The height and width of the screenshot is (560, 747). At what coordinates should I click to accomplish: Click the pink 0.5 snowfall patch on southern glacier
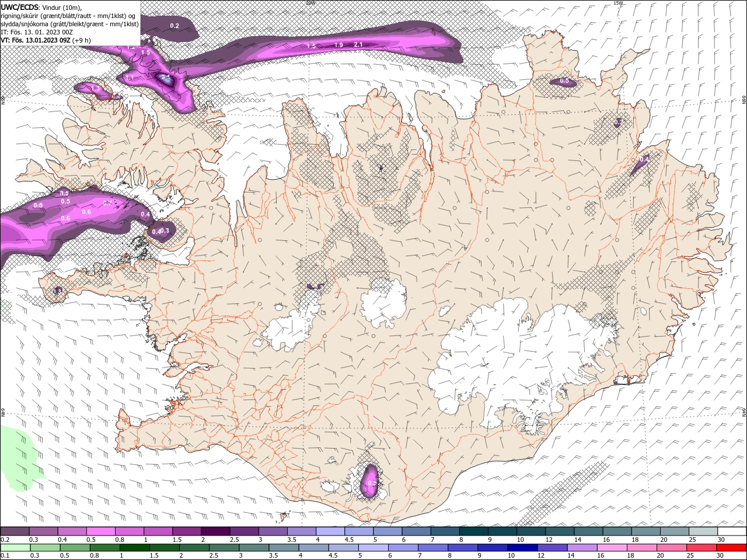point(369,481)
